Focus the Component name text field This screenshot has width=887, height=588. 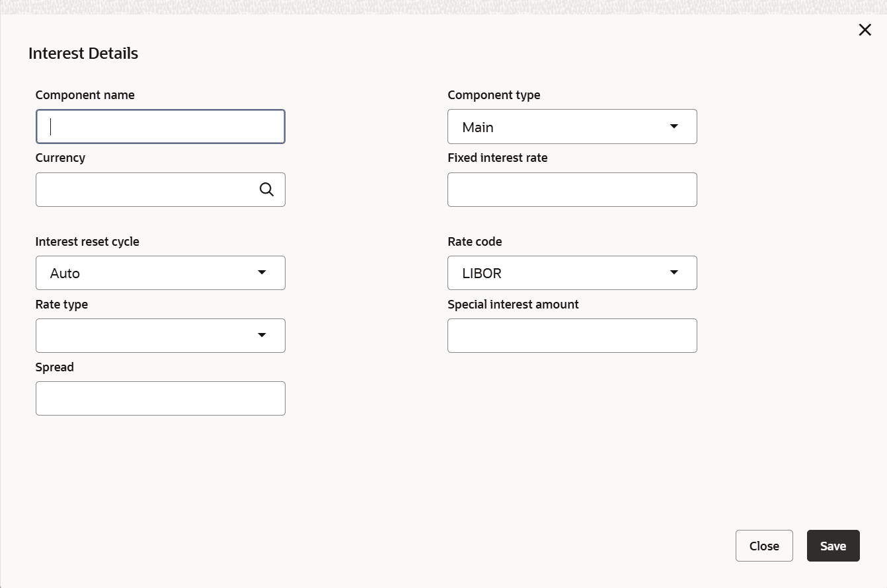point(161,127)
